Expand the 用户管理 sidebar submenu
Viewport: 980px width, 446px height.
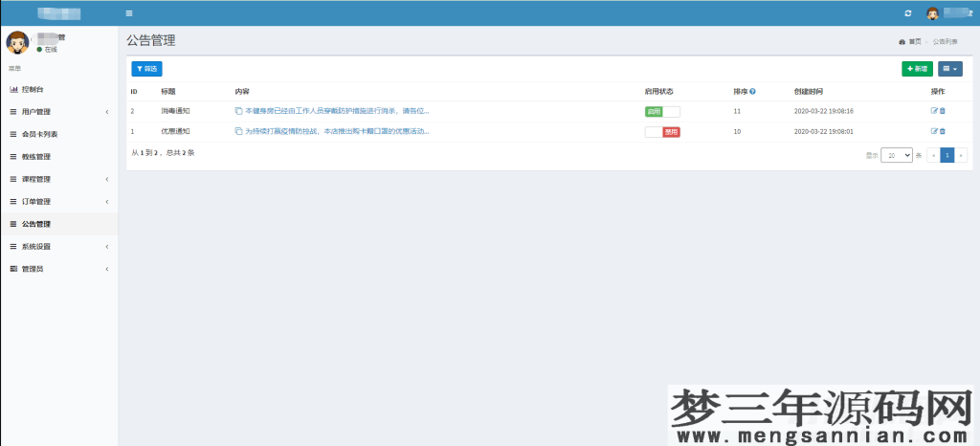pyautogui.click(x=58, y=112)
